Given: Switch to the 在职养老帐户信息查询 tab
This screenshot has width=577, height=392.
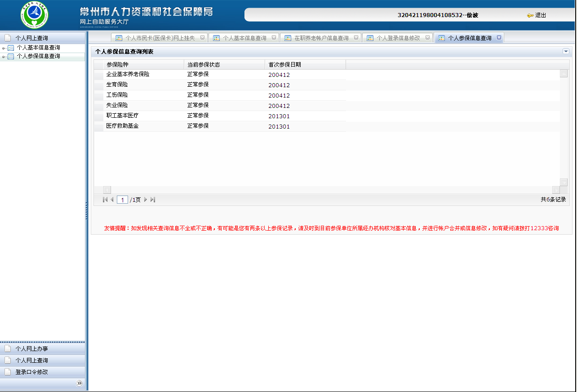Looking at the screenshot, I should pyautogui.click(x=321, y=38).
